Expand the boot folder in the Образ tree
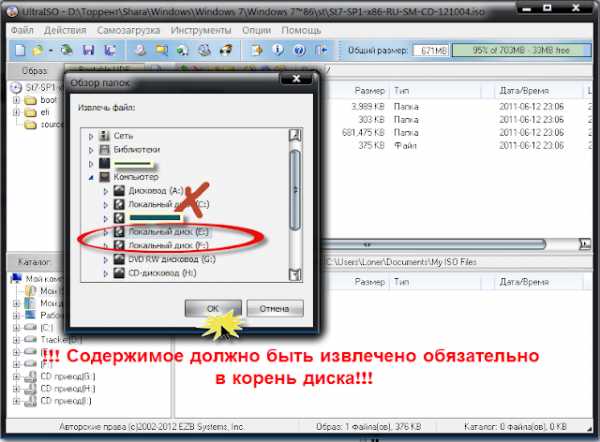The image size is (600, 442). tap(16, 100)
